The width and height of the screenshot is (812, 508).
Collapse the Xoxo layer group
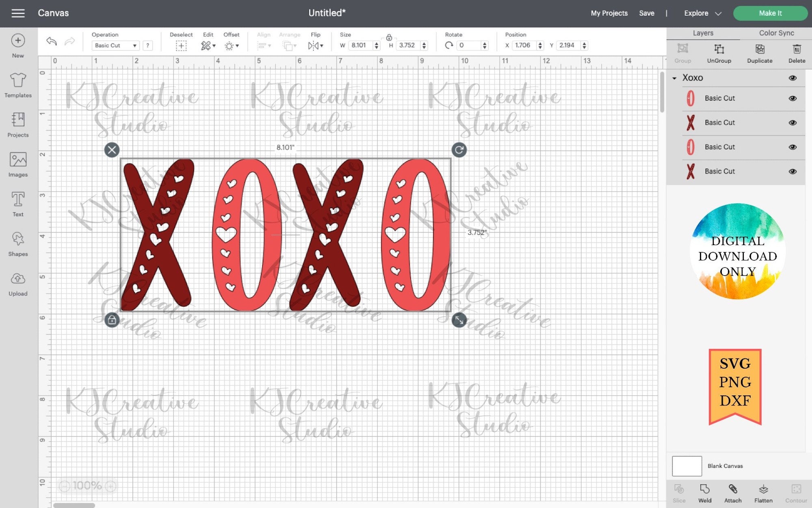674,78
